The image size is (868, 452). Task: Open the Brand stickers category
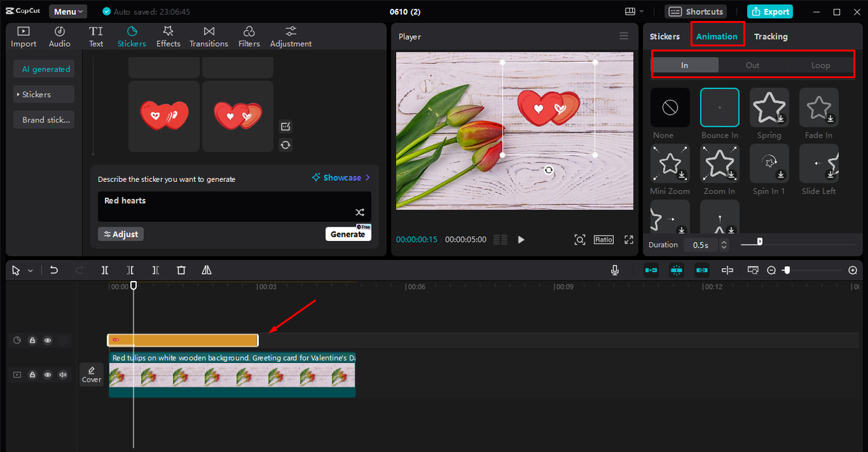(x=43, y=120)
